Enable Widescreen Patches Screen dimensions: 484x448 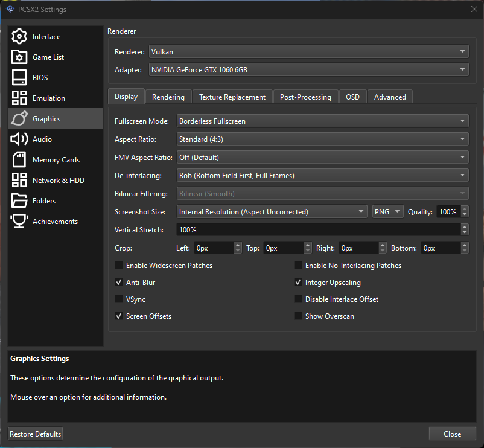coord(119,265)
